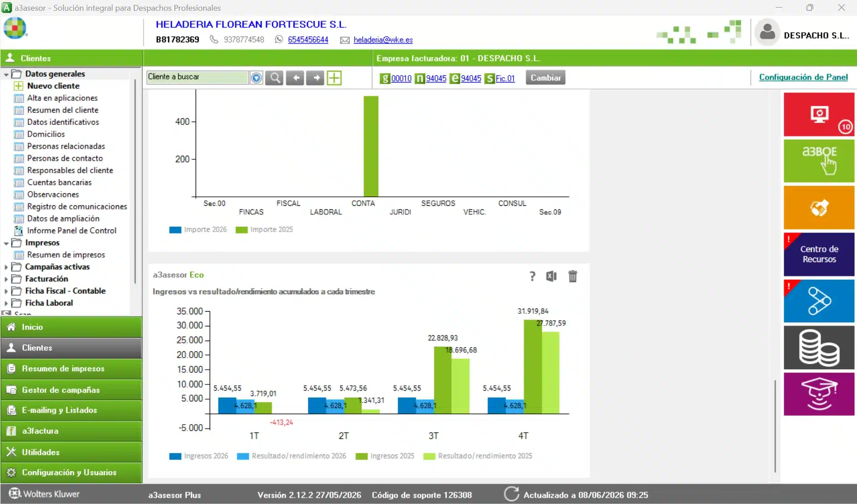This screenshot has height=504, width=857.
Task: Click the envelope email icon
Action: [344, 40]
